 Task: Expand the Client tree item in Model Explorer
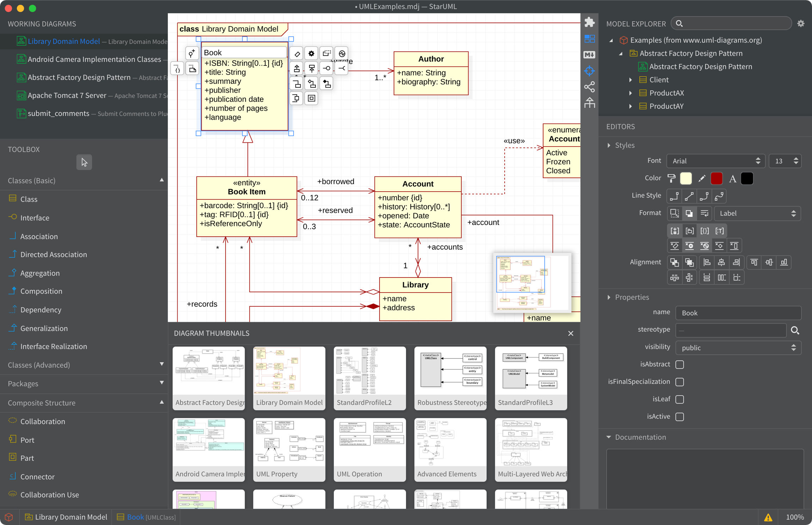click(630, 80)
